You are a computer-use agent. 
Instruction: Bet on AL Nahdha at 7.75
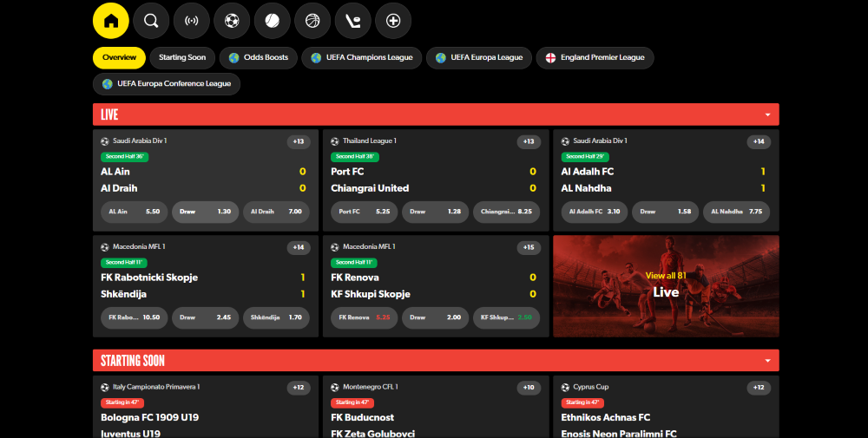pyautogui.click(x=737, y=212)
